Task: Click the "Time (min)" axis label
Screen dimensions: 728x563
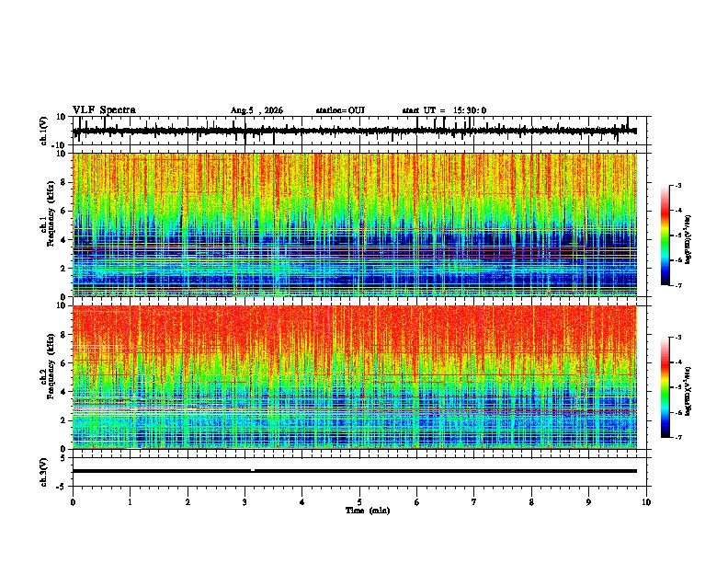Action: pyautogui.click(x=368, y=511)
